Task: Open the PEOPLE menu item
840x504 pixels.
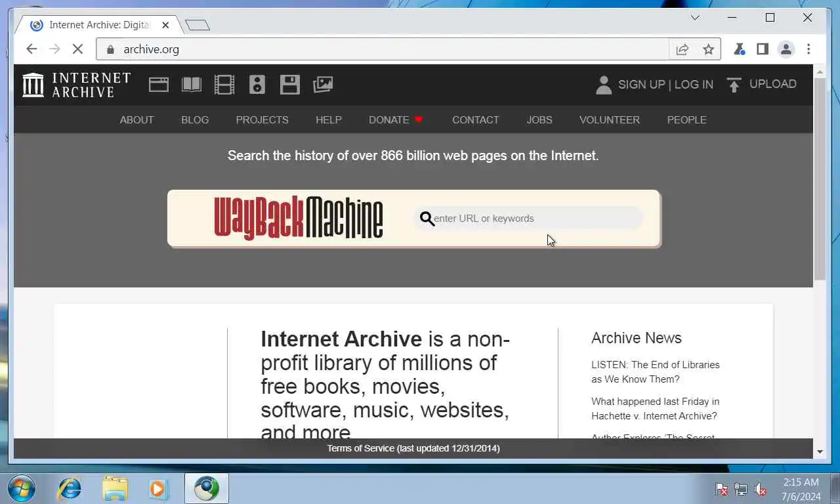Action: [x=687, y=120]
